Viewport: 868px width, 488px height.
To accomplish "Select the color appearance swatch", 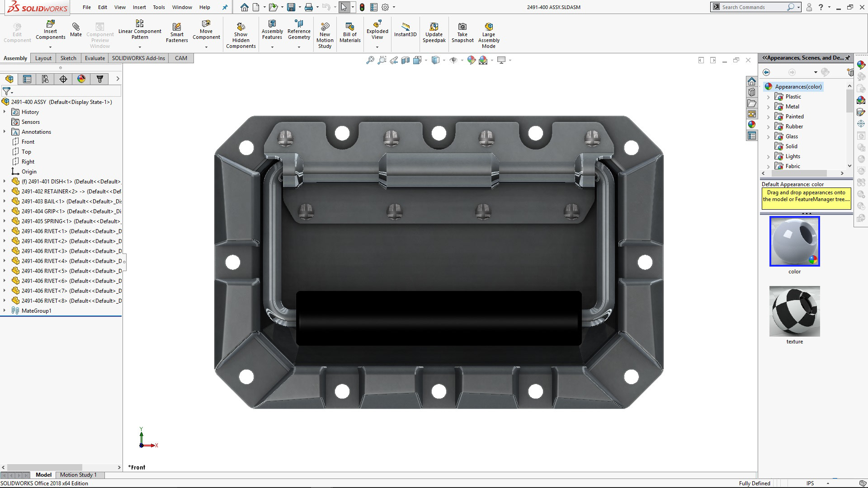I will coord(794,241).
